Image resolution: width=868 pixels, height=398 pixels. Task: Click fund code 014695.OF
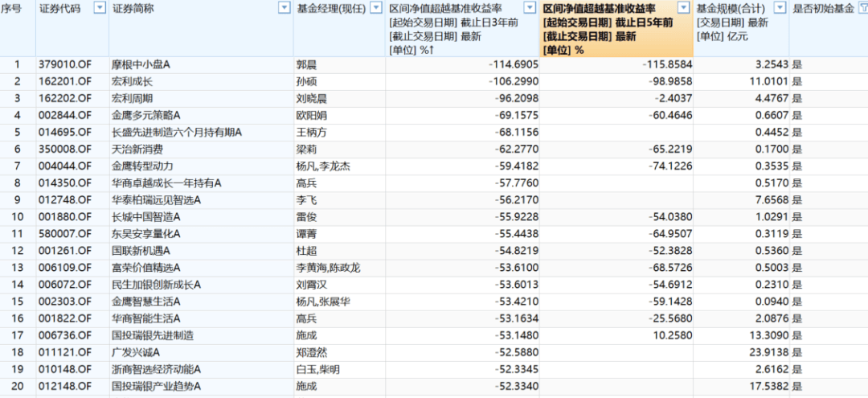[65, 133]
